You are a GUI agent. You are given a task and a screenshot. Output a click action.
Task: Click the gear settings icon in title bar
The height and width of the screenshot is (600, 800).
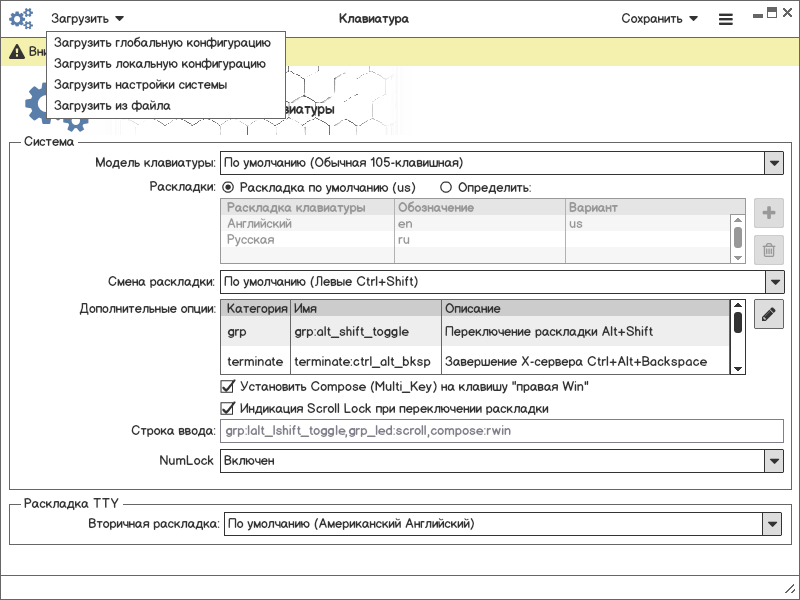pos(21,18)
